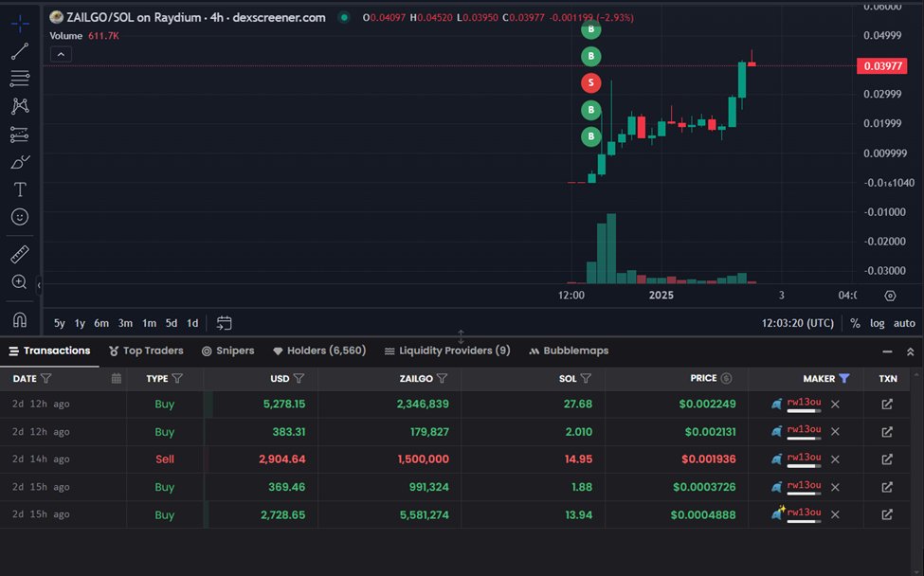The image size is (924, 576).
Task: Set chart range to 1m
Action: click(x=149, y=323)
